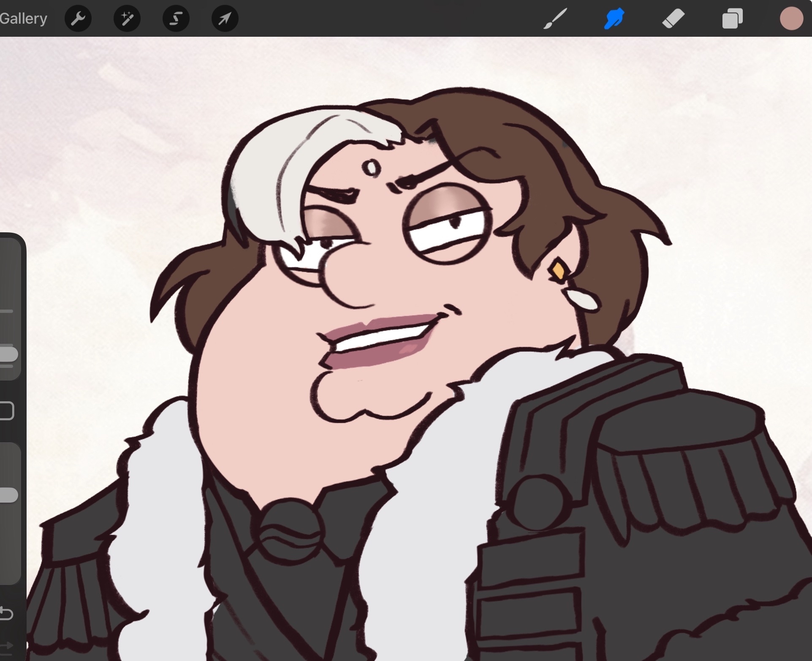This screenshot has width=812, height=661.
Task: Open the Layers panel
Action: click(x=733, y=19)
